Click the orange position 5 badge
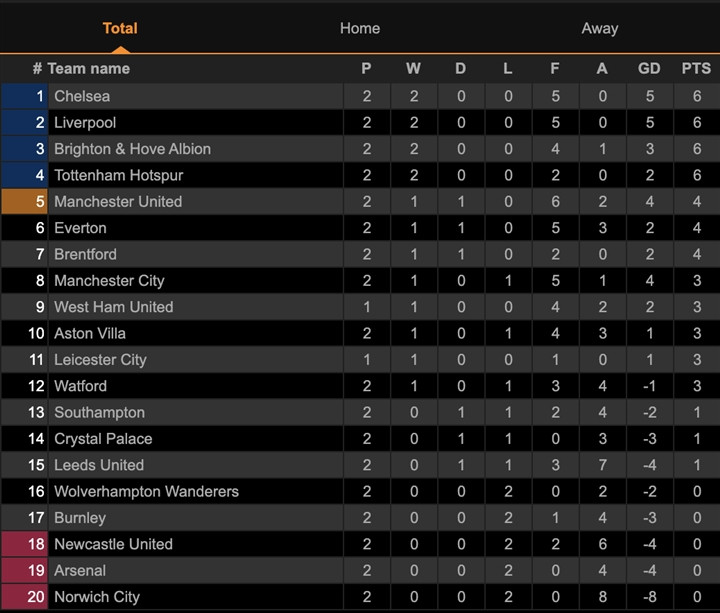Screen dimensions: 720x613 24,201
